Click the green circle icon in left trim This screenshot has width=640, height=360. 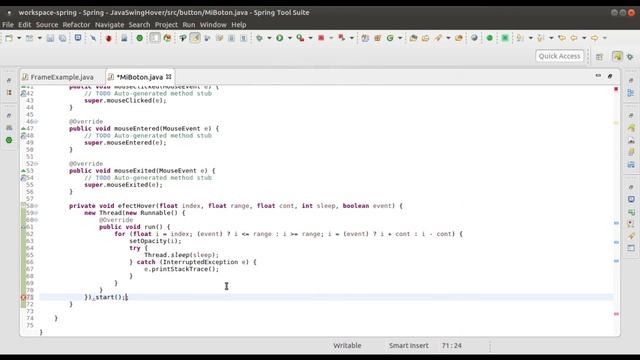coord(9,140)
